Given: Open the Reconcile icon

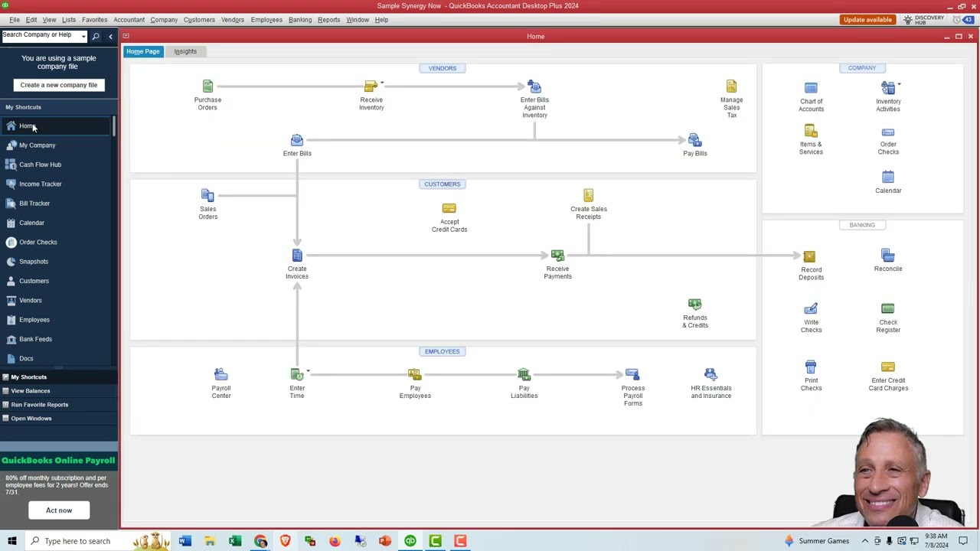Looking at the screenshot, I should point(887,256).
